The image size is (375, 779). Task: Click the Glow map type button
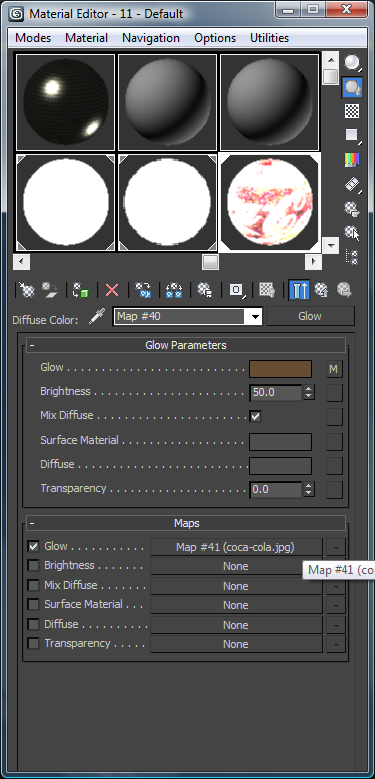click(x=310, y=316)
